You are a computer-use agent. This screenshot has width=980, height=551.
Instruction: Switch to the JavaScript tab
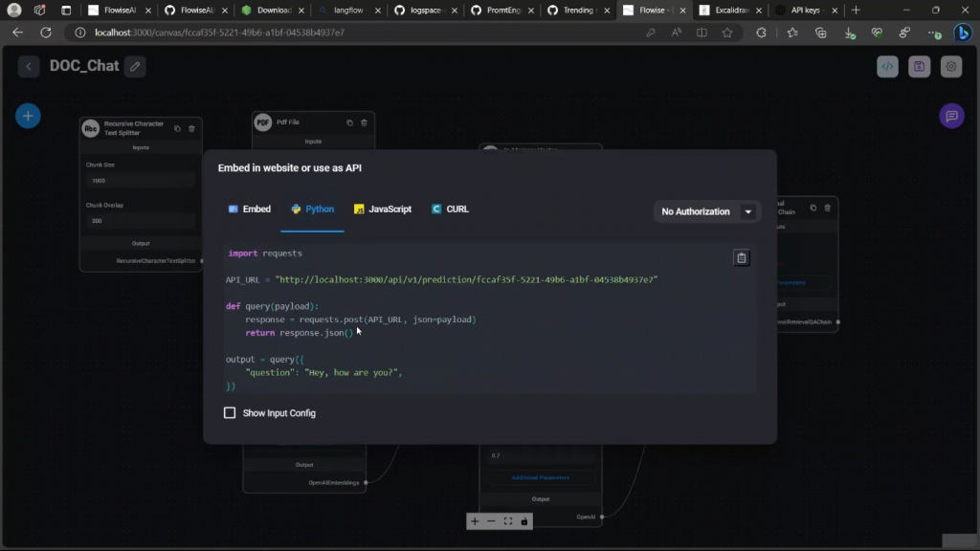click(x=383, y=209)
